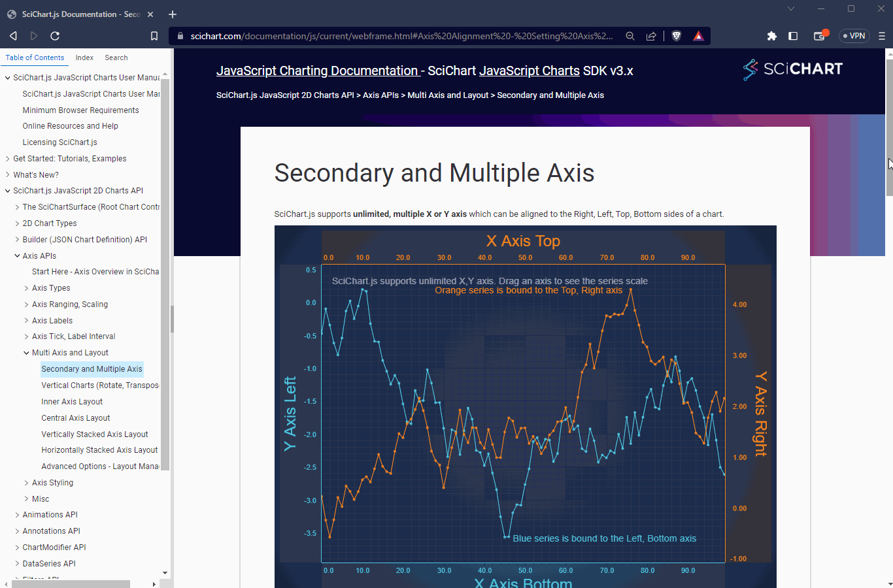Open the Brave Shields lion icon
The image size is (893, 588).
pos(677,36)
